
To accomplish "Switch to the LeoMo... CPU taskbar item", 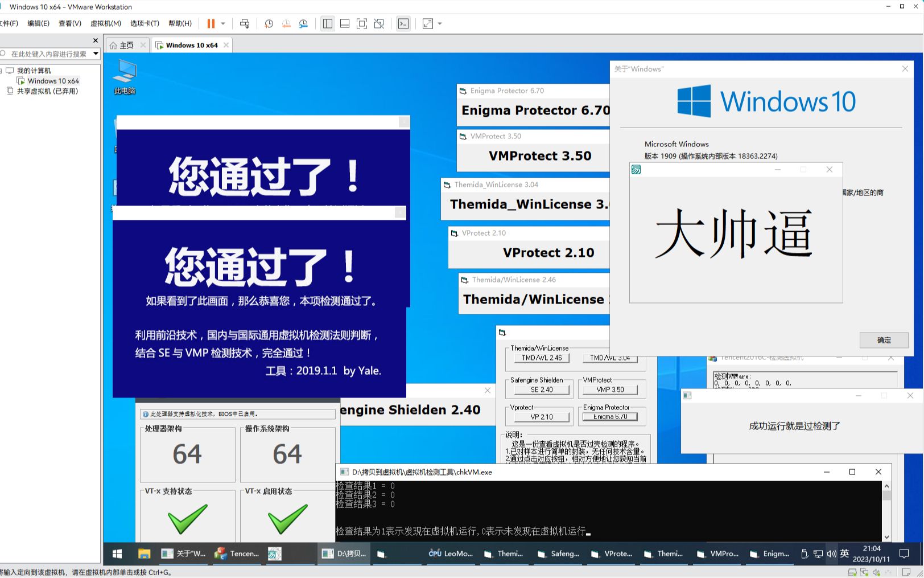I will pyautogui.click(x=451, y=554).
